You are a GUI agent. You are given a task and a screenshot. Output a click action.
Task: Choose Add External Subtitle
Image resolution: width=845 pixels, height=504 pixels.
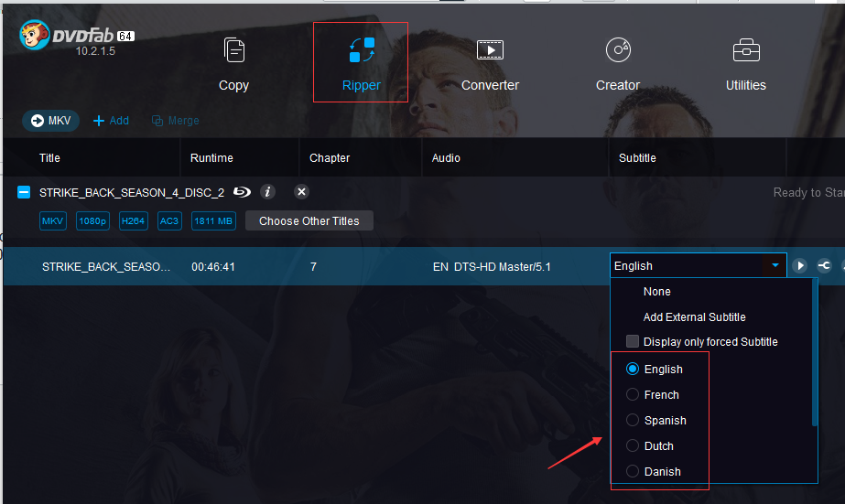(x=694, y=317)
